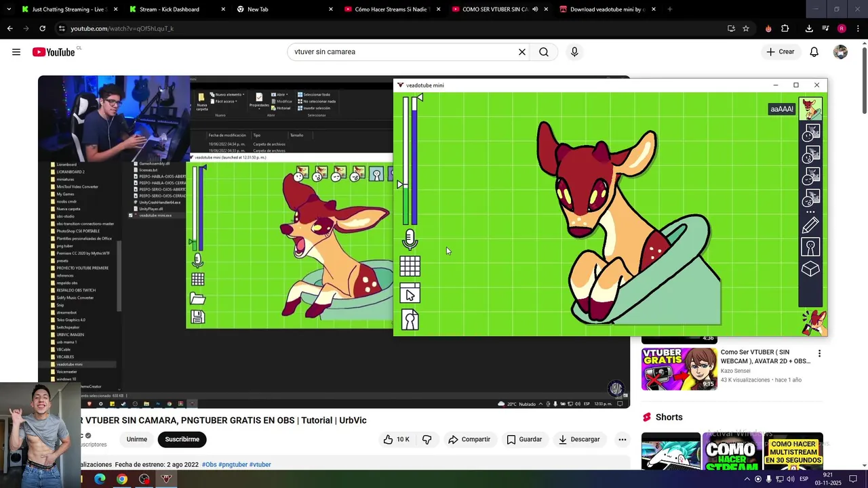Open COMO HACER MULTISTREAM short thumbnail
868x488 pixels.
click(793, 451)
